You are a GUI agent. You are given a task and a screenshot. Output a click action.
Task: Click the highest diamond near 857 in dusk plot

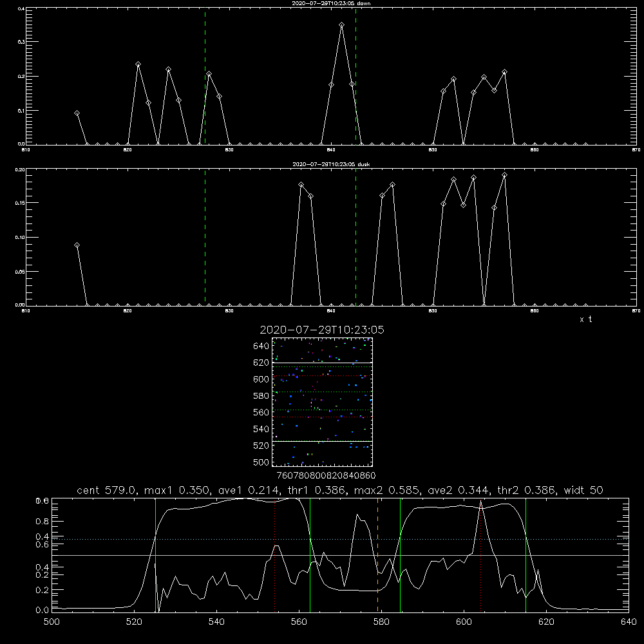point(504,175)
